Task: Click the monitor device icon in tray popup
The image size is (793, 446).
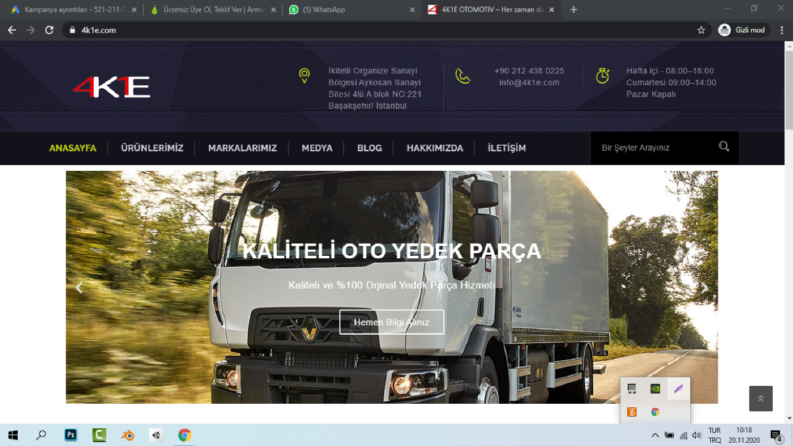Action: (x=632, y=388)
